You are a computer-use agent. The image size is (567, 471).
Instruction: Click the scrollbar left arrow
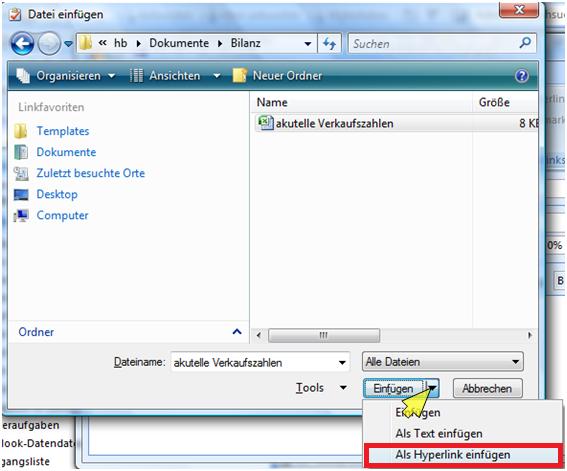[259, 335]
